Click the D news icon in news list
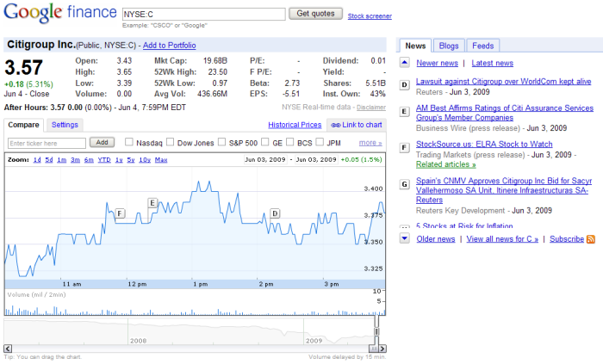The image size is (603, 364). (x=405, y=83)
